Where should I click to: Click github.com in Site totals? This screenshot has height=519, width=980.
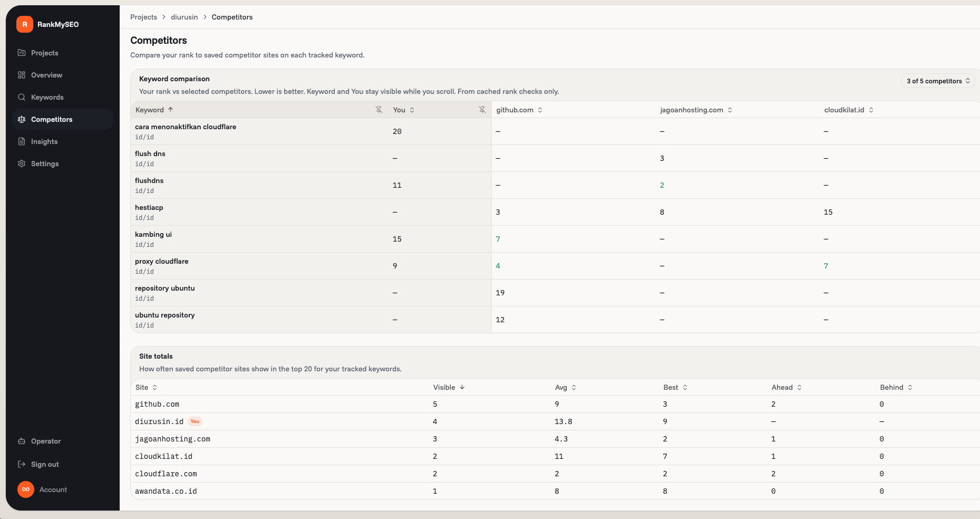click(x=157, y=404)
